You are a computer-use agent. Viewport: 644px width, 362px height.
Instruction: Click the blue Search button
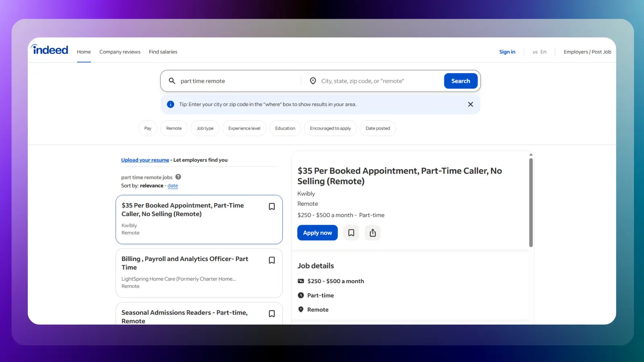click(x=461, y=81)
